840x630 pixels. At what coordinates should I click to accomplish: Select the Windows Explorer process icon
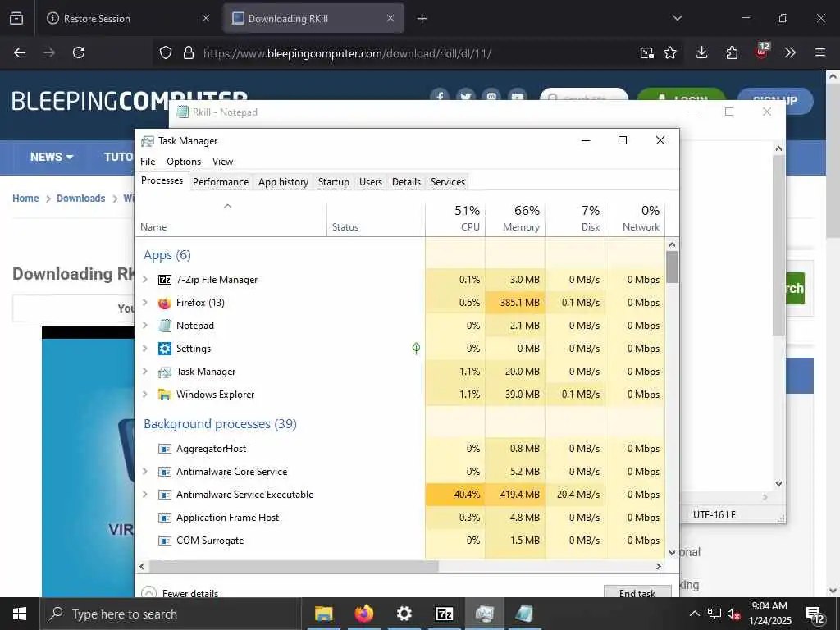click(x=164, y=395)
